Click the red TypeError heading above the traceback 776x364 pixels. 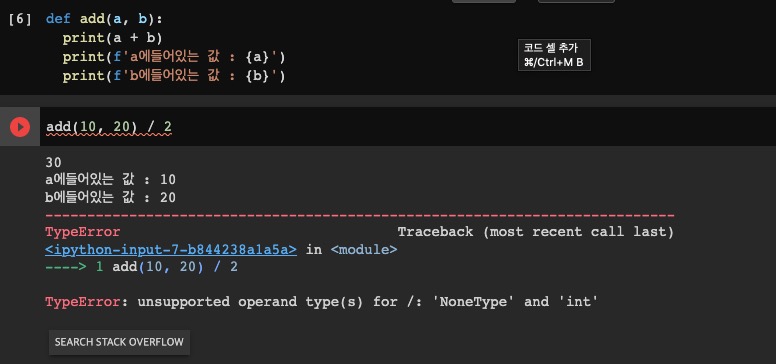(83, 231)
